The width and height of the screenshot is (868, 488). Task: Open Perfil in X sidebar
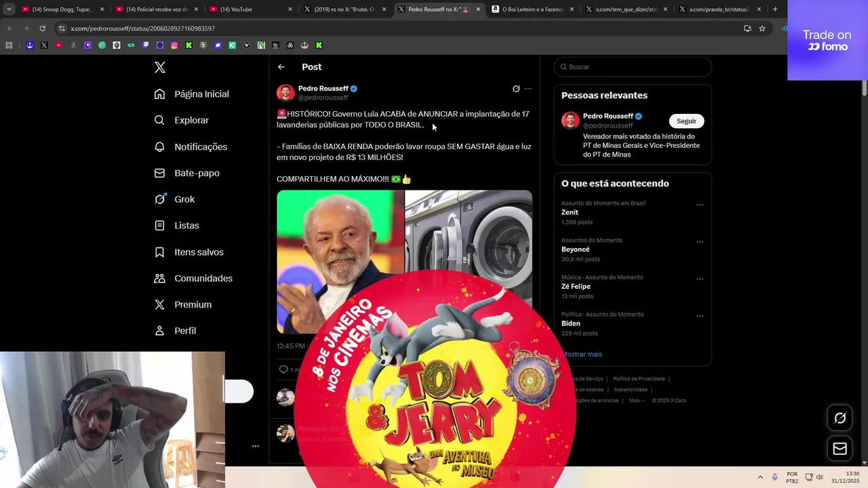175,331
